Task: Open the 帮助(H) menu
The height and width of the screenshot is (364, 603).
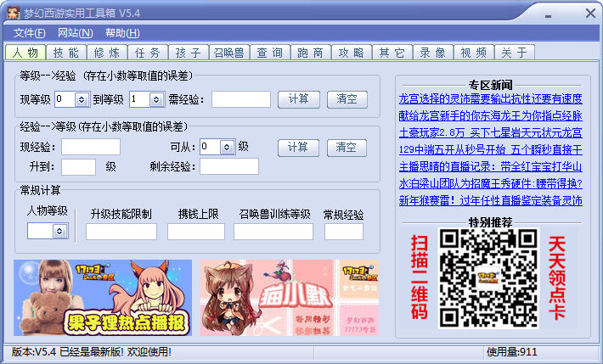Action: tap(122, 33)
